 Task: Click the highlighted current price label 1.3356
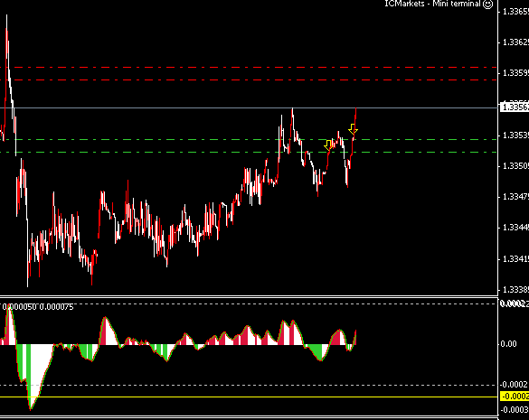pos(515,107)
